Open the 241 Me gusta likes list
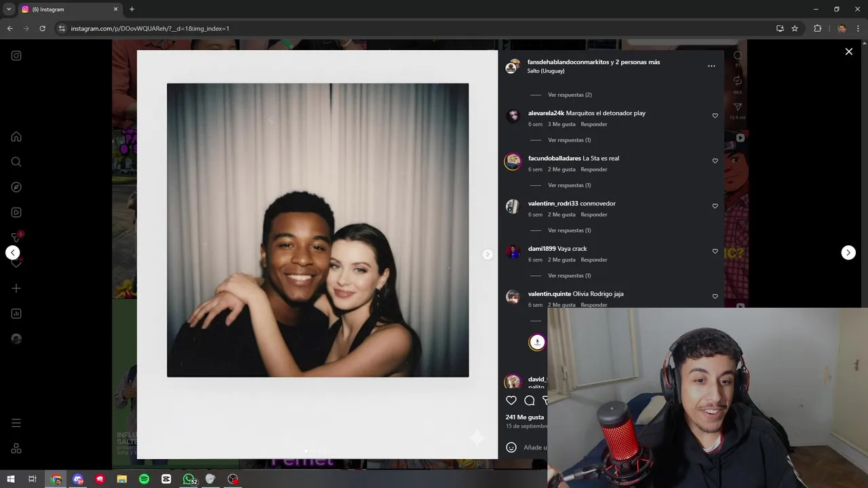 click(525, 418)
